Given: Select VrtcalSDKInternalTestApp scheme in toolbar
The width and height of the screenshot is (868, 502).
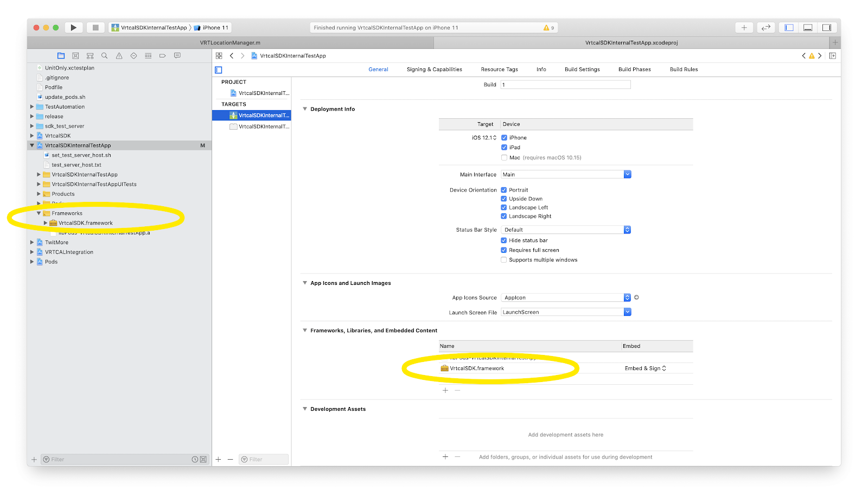Looking at the screenshot, I should click(x=149, y=28).
